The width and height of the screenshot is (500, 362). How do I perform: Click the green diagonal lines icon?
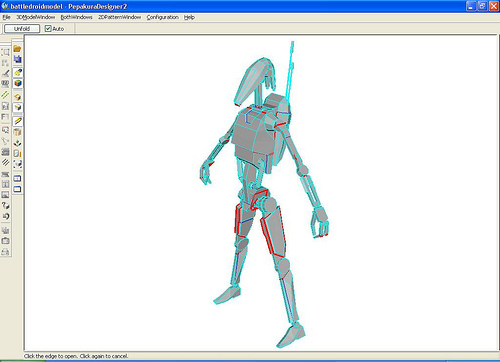(5, 95)
